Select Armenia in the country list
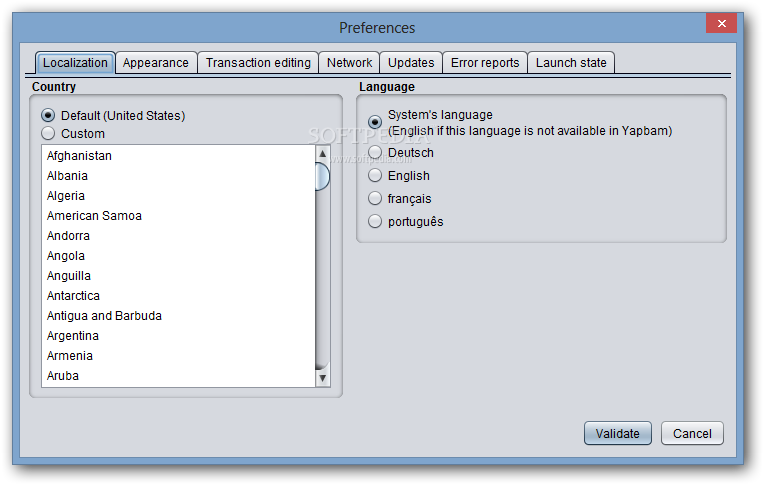This screenshot has width=764, height=485. 179,355
